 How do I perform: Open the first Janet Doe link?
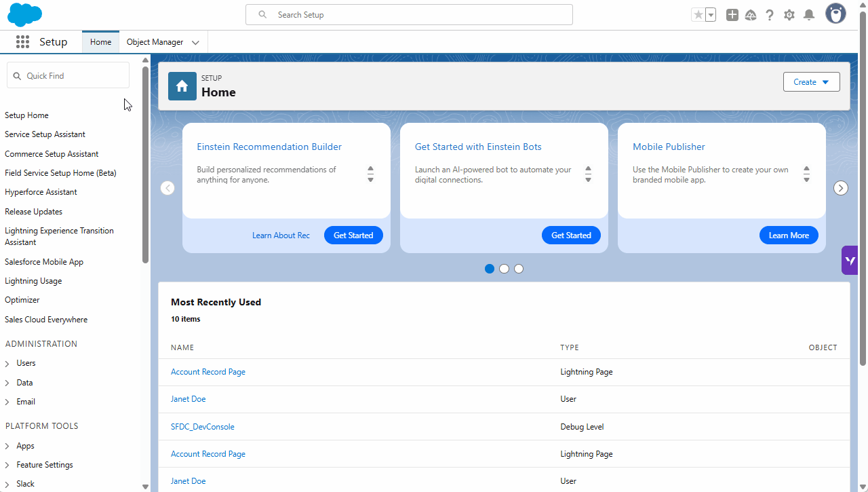click(x=189, y=399)
